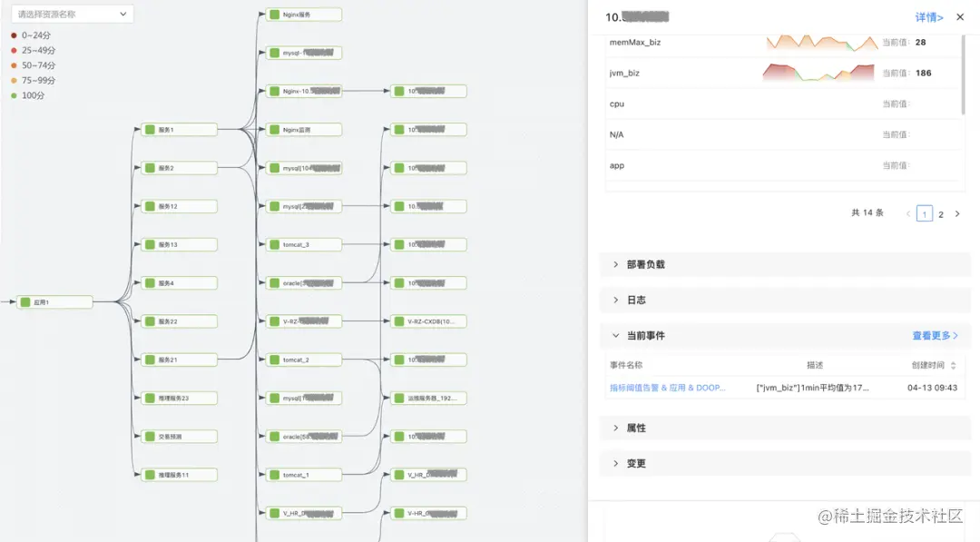The width and height of the screenshot is (980, 542).
Task: Open the 请选择资源名称 dropdown
Action: pyautogui.click(x=73, y=14)
